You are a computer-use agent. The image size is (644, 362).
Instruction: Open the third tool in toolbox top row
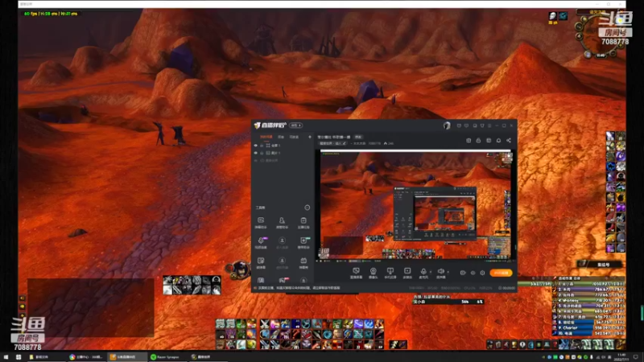[303, 223]
